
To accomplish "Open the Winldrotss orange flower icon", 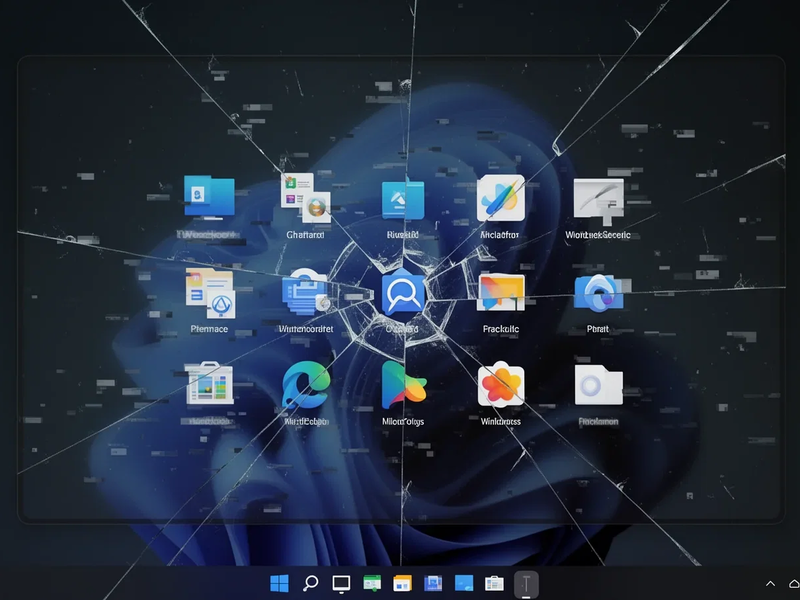I will [501, 385].
